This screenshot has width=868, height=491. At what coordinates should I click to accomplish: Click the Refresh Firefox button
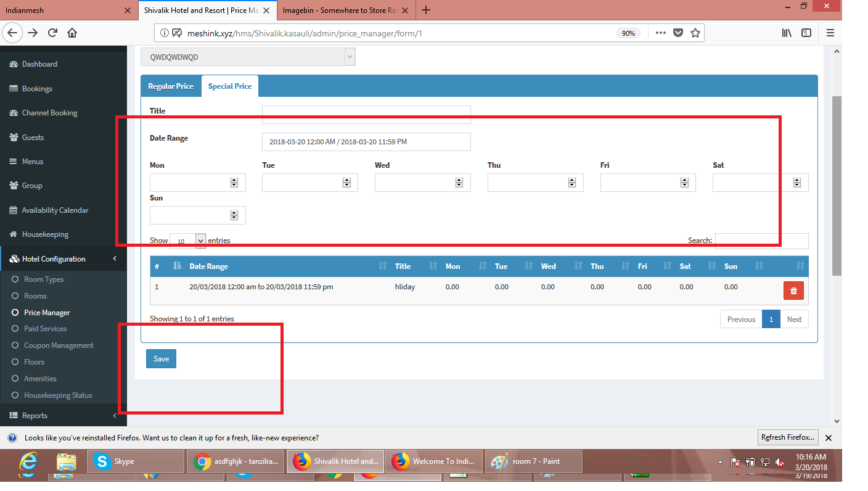click(x=788, y=437)
